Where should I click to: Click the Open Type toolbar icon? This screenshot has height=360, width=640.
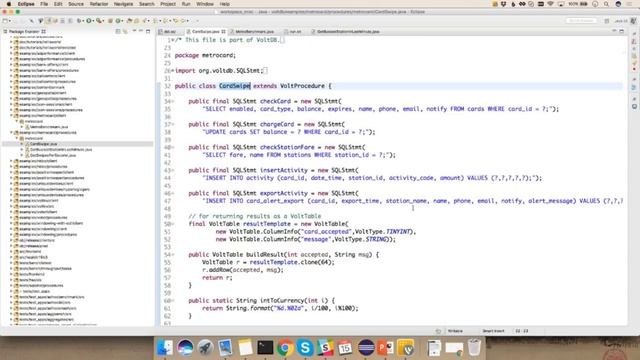click(129, 20)
